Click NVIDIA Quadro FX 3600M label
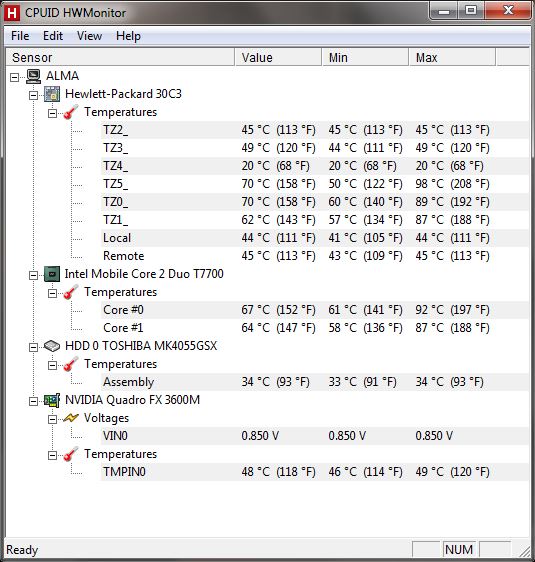The width and height of the screenshot is (535, 562). click(x=132, y=400)
